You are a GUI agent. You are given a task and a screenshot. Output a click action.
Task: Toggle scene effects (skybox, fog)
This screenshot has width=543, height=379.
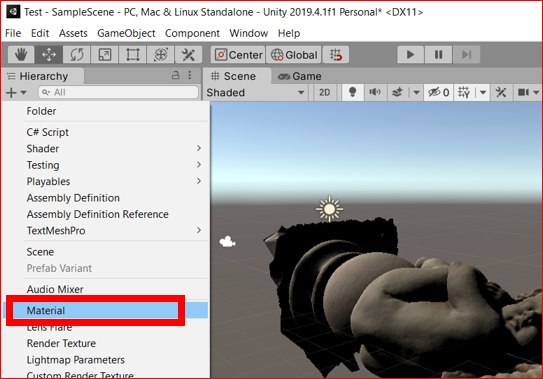tap(398, 92)
